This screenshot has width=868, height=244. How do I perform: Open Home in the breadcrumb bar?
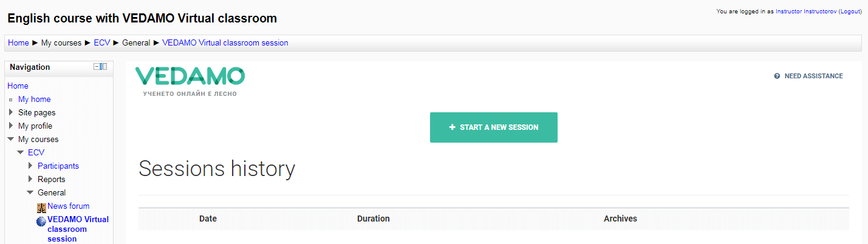pyautogui.click(x=18, y=43)
